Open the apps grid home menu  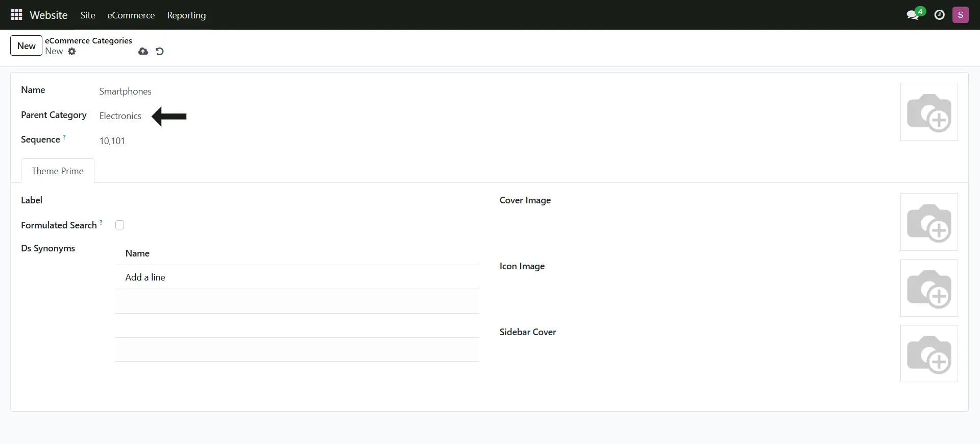point(16,15)
